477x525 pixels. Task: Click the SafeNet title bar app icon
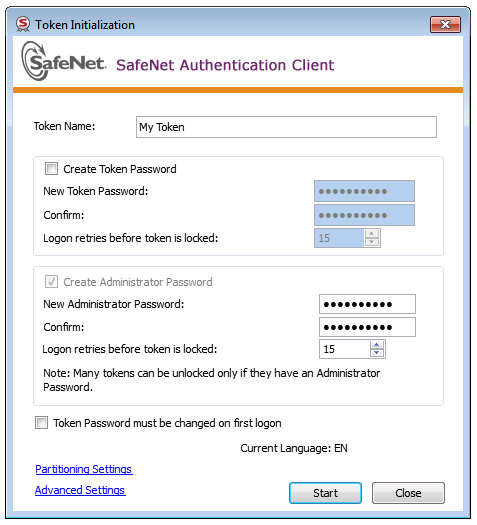[23, 25]
